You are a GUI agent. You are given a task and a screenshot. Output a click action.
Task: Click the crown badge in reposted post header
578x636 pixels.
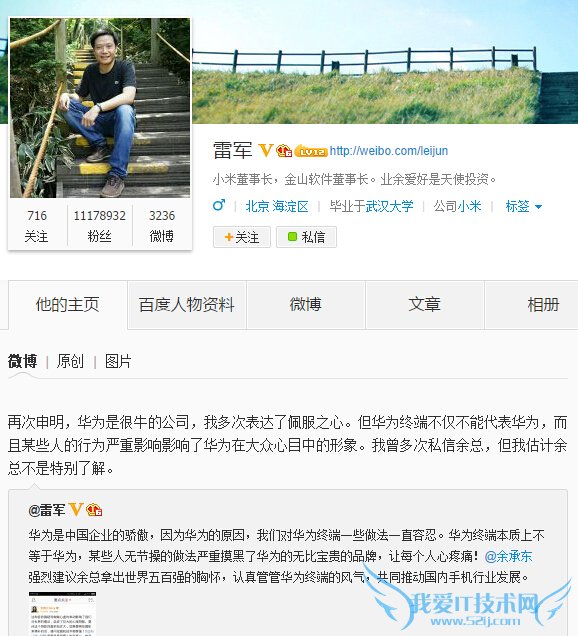(x=94, y=509)
